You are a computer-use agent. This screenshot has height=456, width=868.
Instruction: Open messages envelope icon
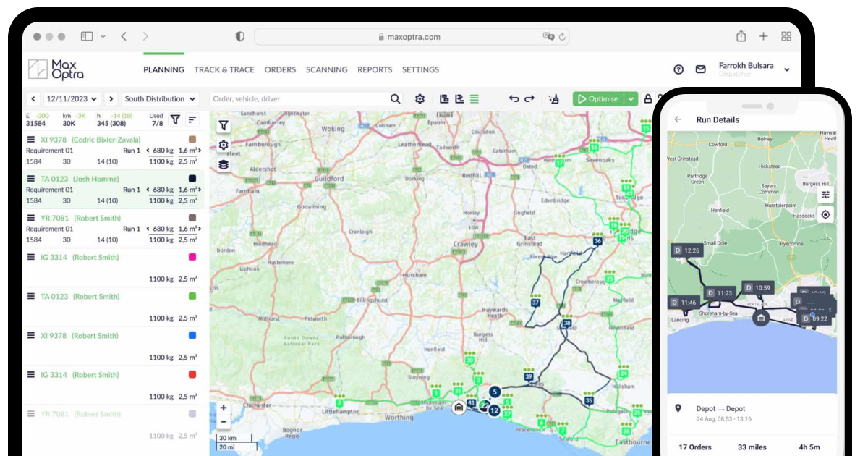tap(700, 69)
